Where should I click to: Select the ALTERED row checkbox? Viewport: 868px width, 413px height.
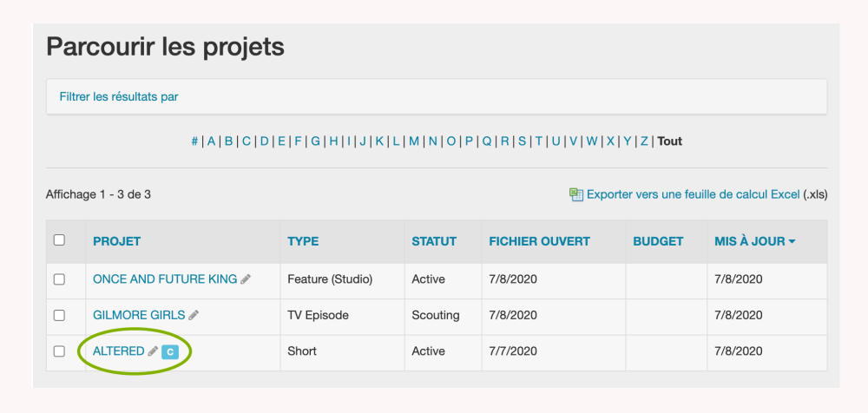[59, 351]
